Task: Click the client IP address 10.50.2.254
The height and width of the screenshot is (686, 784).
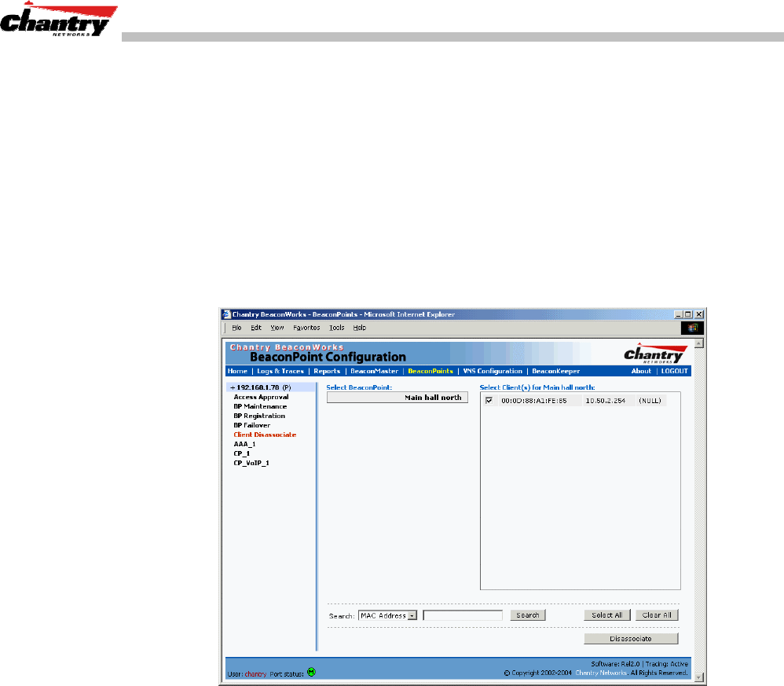Action: point(606,401)
